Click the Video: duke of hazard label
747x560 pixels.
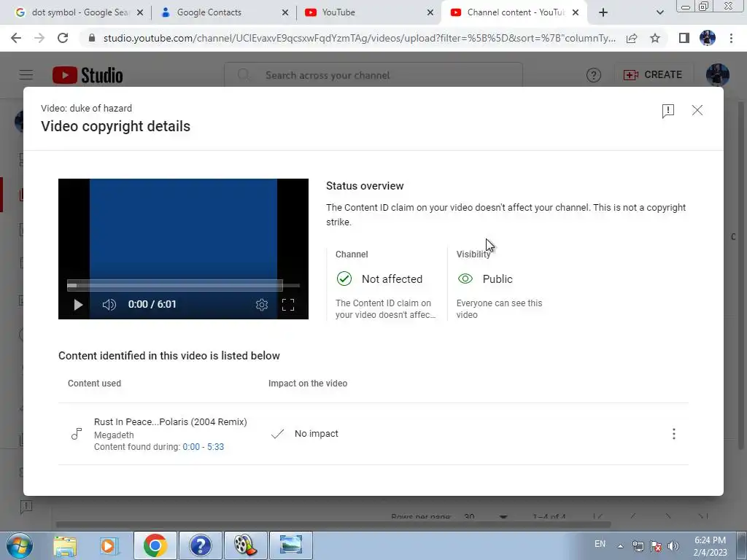[x=86, y=108]
